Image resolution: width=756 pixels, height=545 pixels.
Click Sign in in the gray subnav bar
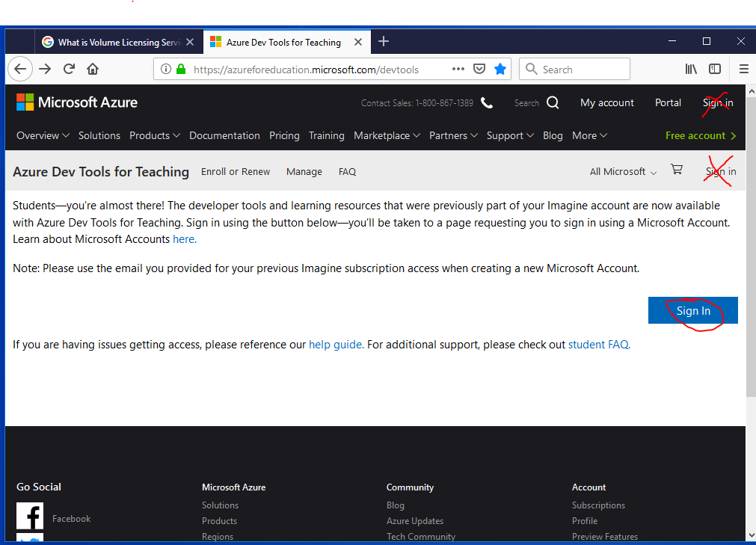click(721, 171)
